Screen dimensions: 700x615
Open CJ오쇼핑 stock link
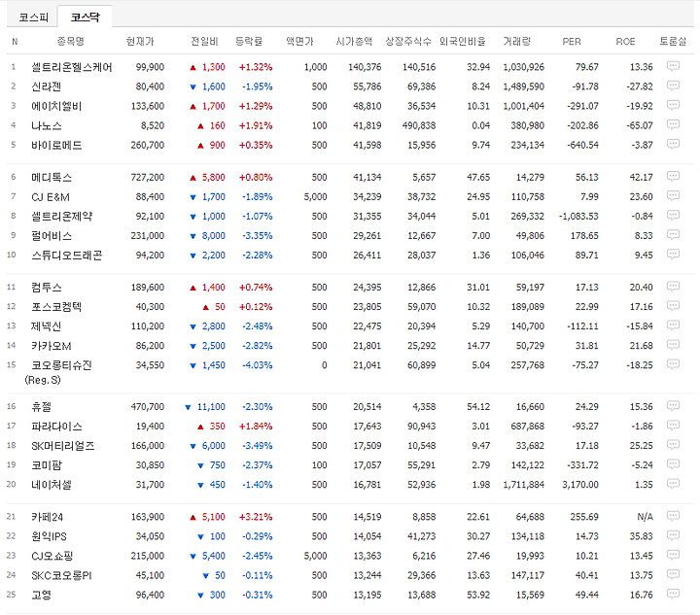click(x=52, y=556)
